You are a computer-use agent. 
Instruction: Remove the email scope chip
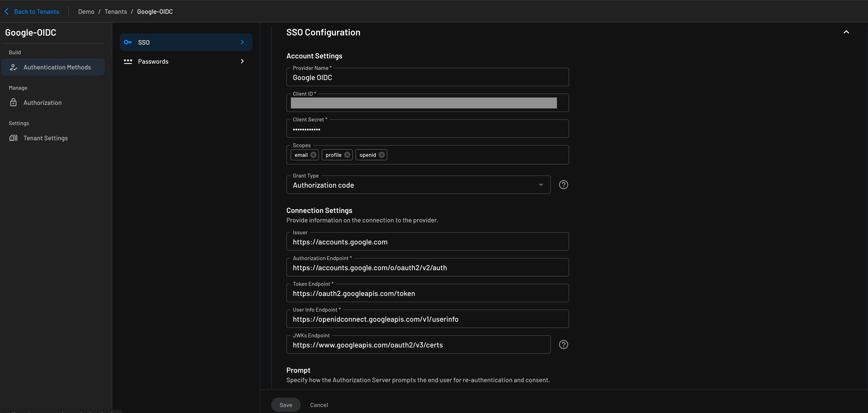point(313,155)
